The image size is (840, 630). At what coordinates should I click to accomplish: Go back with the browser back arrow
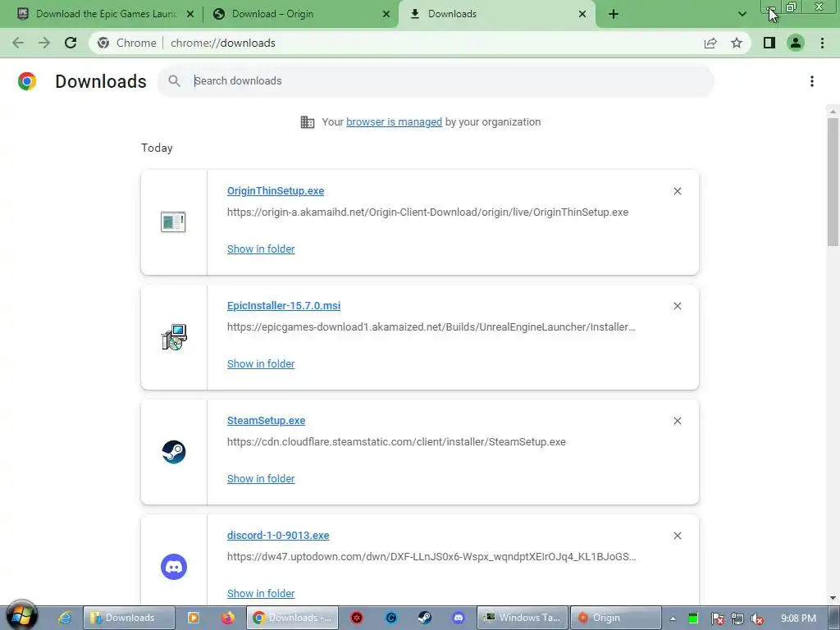click(18, 43)
